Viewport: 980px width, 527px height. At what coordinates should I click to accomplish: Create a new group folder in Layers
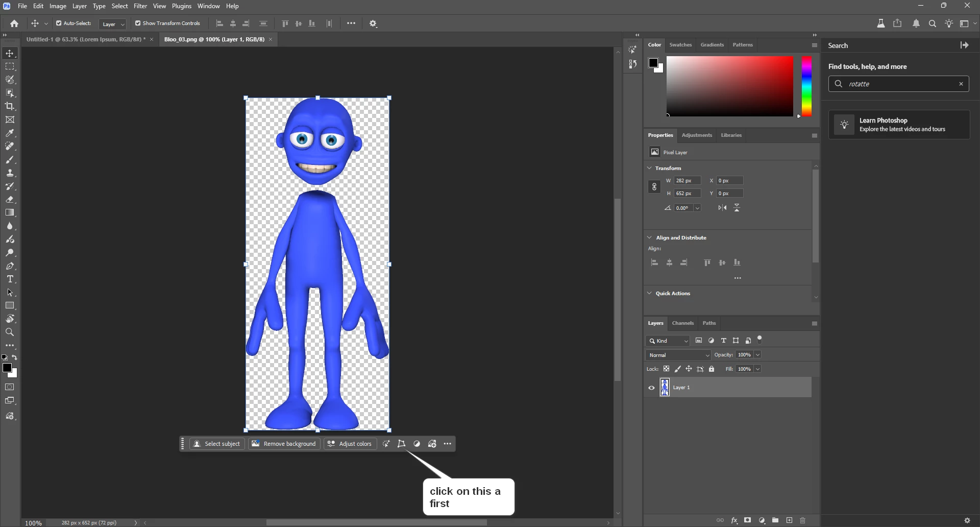click(775, 520)
